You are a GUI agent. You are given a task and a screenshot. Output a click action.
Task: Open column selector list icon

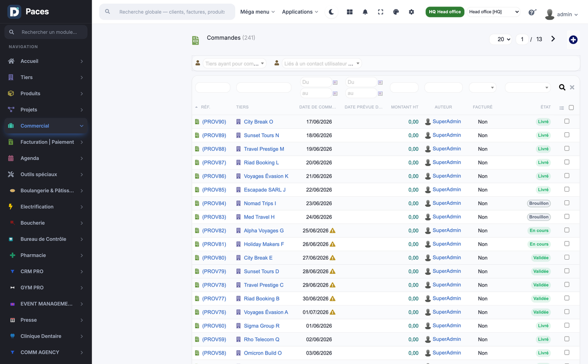[562, 108]
